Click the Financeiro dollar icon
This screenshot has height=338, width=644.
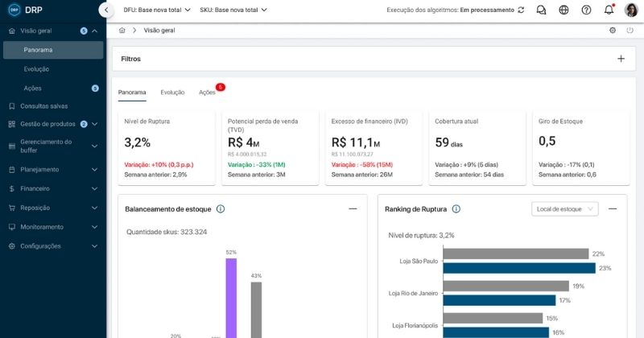click(x=12, y=188)
